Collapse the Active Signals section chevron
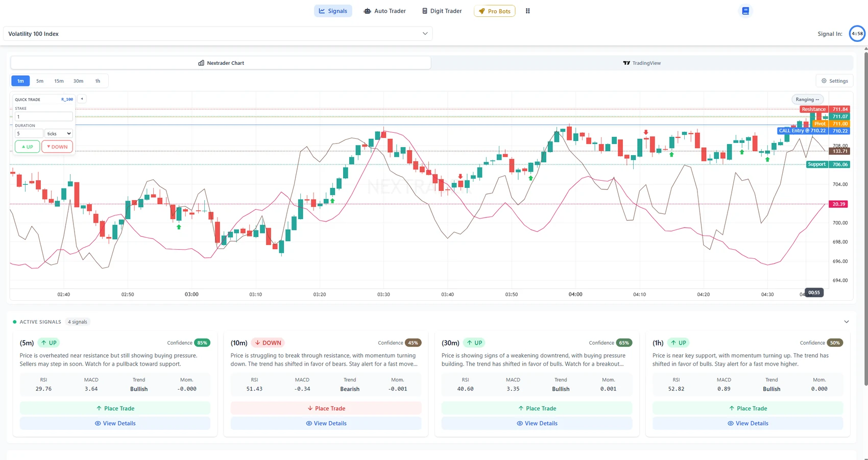 coord(846,322)
